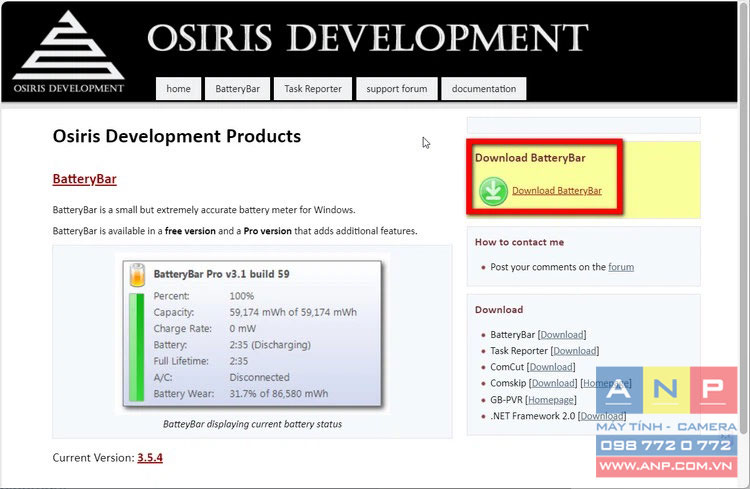The image size is (750, 489).
Task: Click the '100%' percent value
Action: tap(242, 296)
